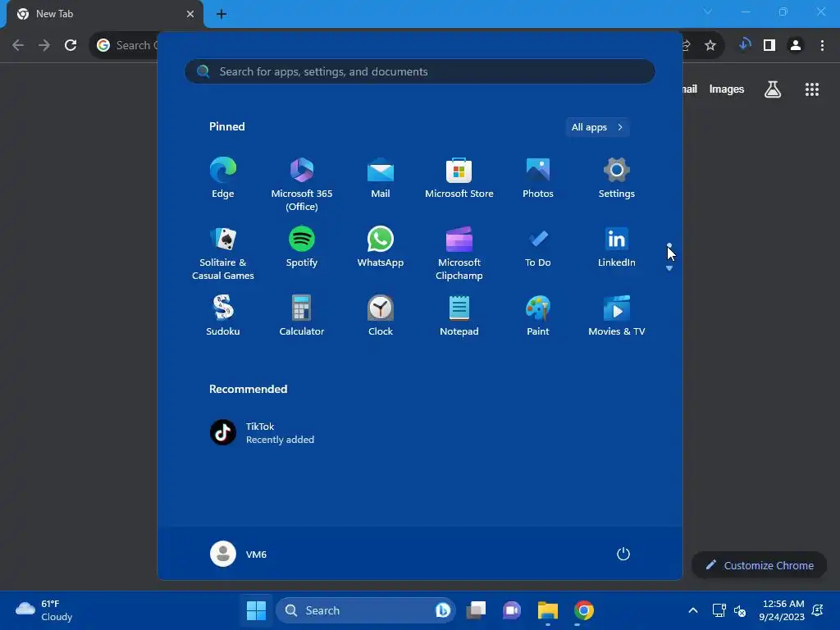The image size is (840, 630).
Task: Open the network status tray icon
Action: pos(719,610)
